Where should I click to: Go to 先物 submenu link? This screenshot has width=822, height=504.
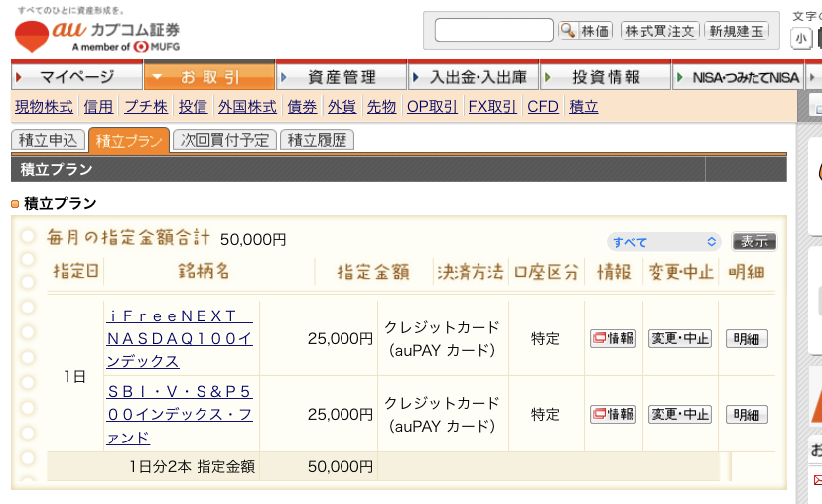[x=381, y=107]
